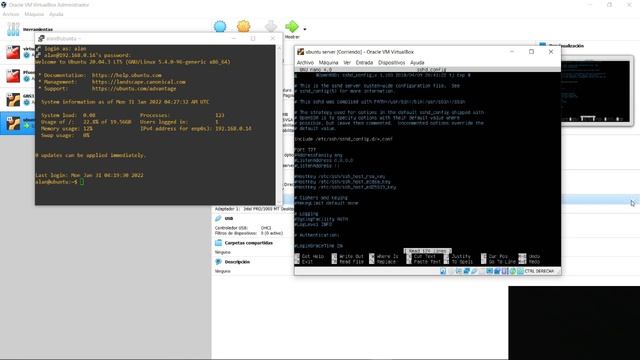640x360 pixels.
Task: Click the audio icon in VM status bar
Action: pyautogui.click(x=458, y=271)
